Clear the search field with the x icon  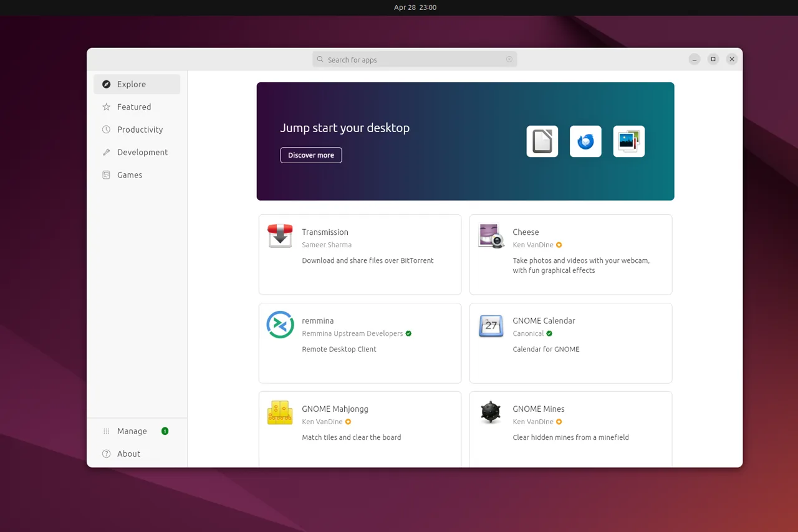click(x=509, y=60)
